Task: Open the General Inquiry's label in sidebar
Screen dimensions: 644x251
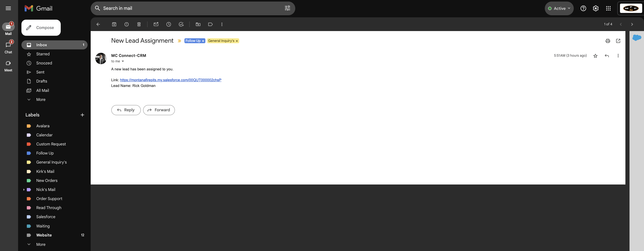Action: point(55,162)
